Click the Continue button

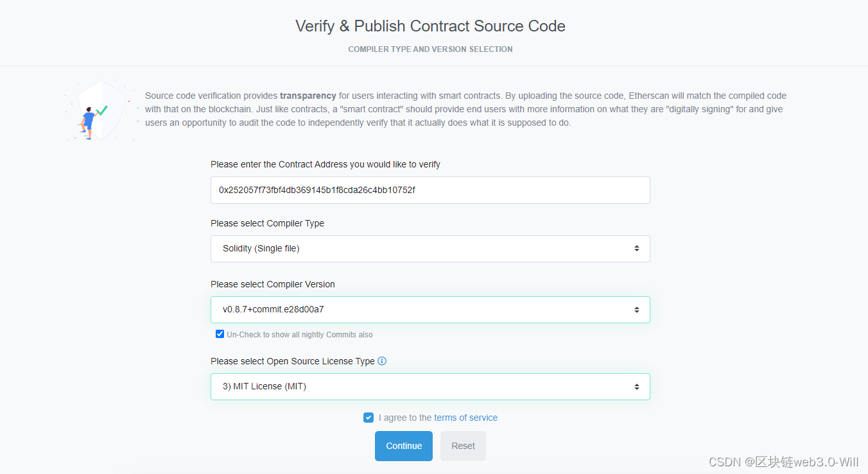404,446
